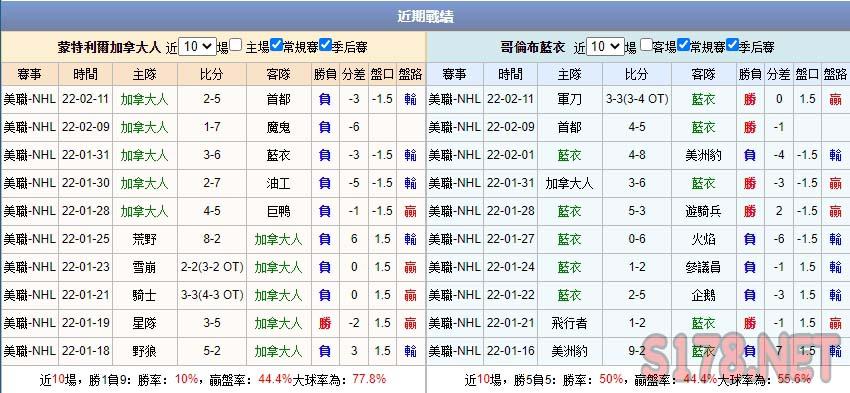Click 盤路 column header in 加拿大人 table
The height and width of the screenshot is (393, 850).
point(410,74)
